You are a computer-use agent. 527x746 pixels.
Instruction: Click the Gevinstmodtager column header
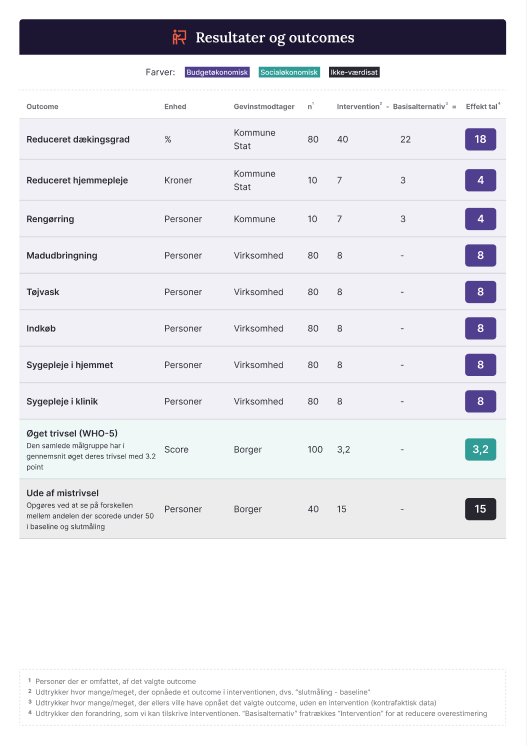pyautogui.click(x=264, y=107)
